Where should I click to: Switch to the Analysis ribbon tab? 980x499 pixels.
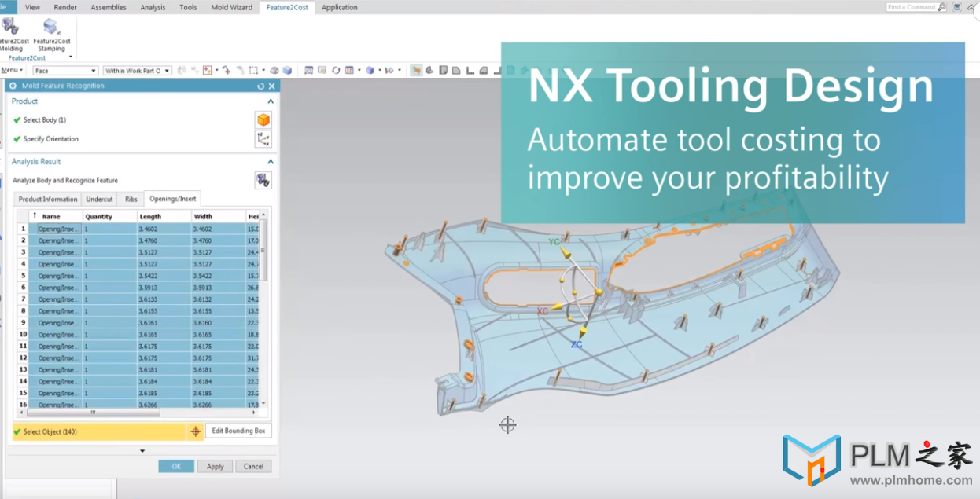153,7
